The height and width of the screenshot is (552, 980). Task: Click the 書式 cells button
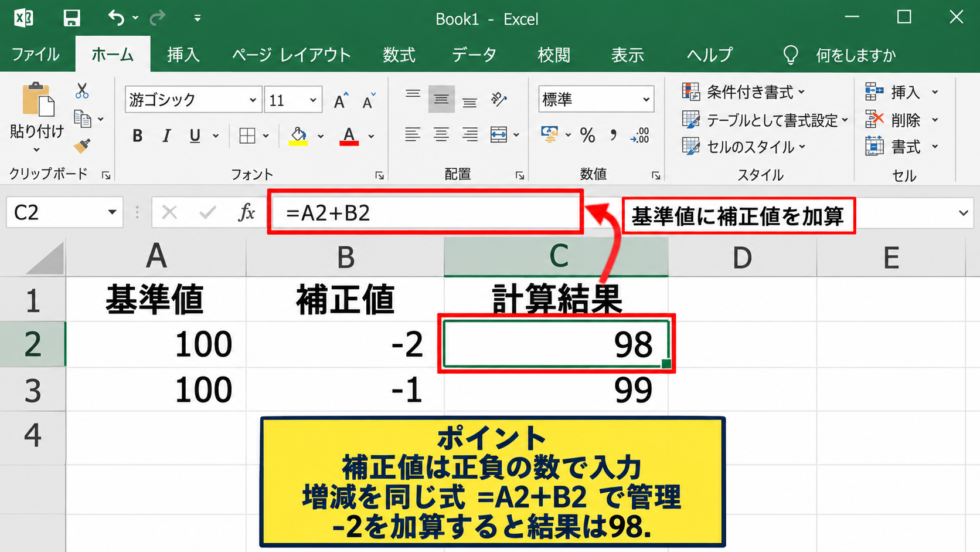pos(893,147)
